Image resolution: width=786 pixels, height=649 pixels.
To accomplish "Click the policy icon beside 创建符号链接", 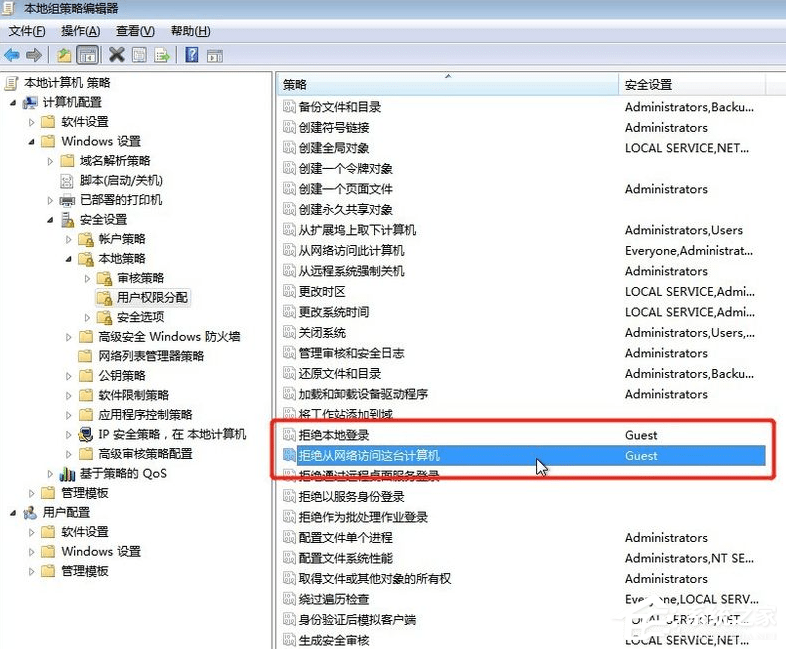I will [289, 127].
